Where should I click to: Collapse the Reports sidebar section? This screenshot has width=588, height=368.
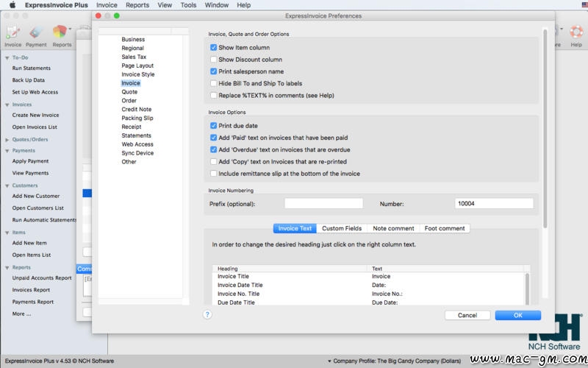pyautogui.click(x=7, y=268)
